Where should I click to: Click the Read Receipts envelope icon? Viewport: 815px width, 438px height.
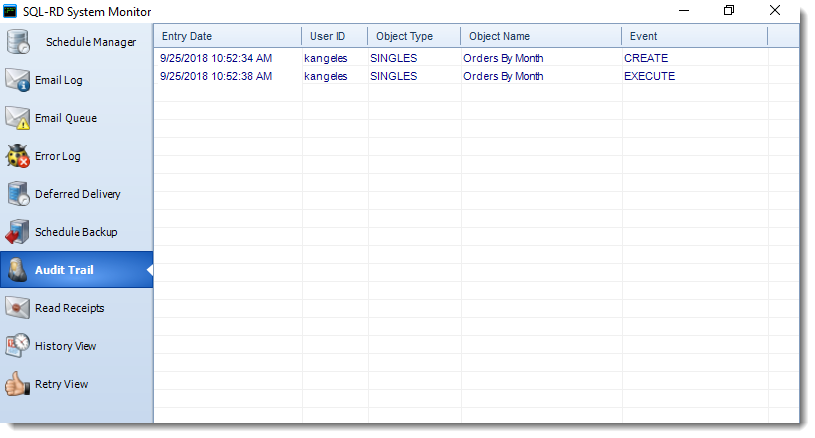tap(18, 308)
